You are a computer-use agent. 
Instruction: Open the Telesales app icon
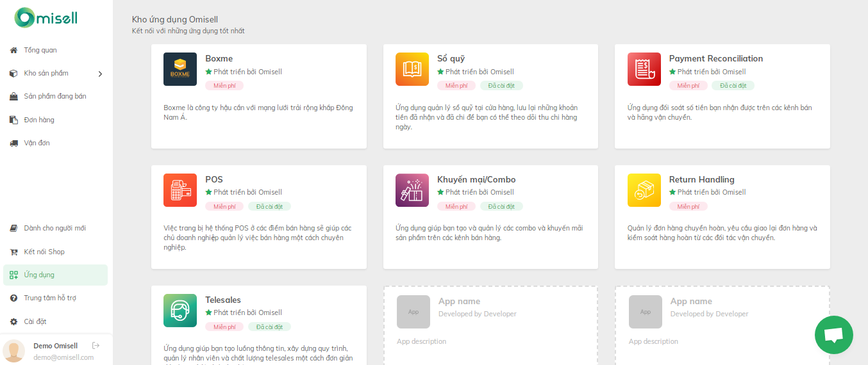(180, 311)
